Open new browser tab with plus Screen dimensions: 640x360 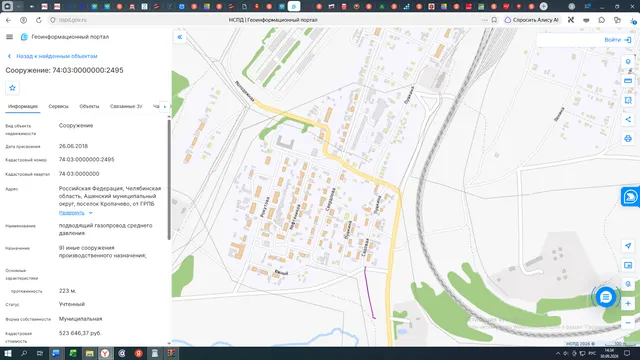544,6
